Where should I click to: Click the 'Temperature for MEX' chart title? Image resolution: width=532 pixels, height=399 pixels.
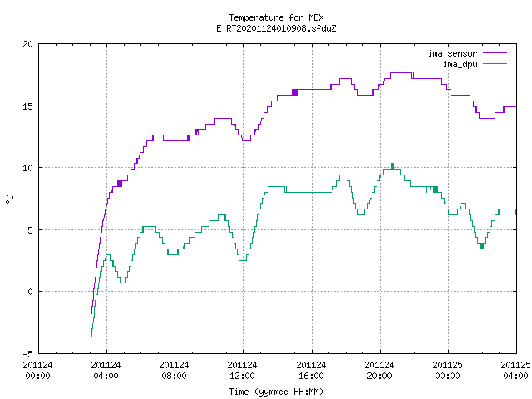point(276,17)
